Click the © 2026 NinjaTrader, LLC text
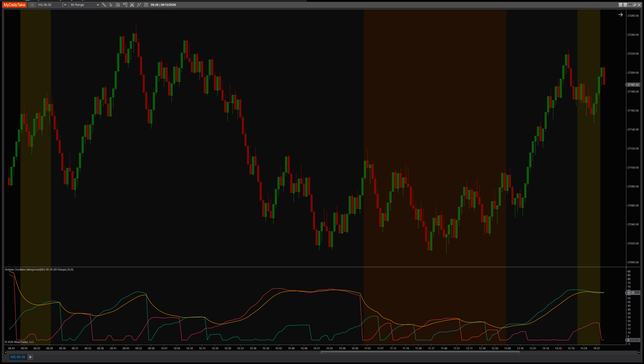 pos(19,342)
